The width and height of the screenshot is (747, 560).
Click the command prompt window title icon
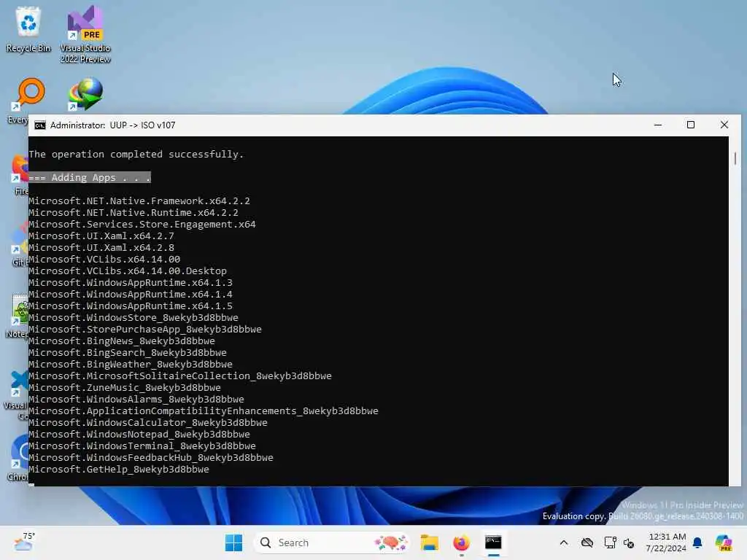click(40, 125)
